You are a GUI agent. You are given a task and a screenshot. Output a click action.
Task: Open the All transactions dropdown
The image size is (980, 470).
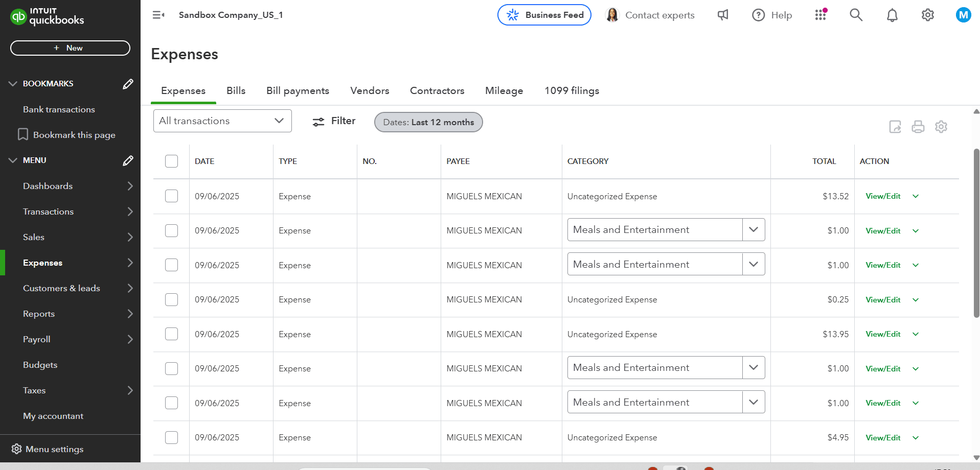click(x=222, y=121)
